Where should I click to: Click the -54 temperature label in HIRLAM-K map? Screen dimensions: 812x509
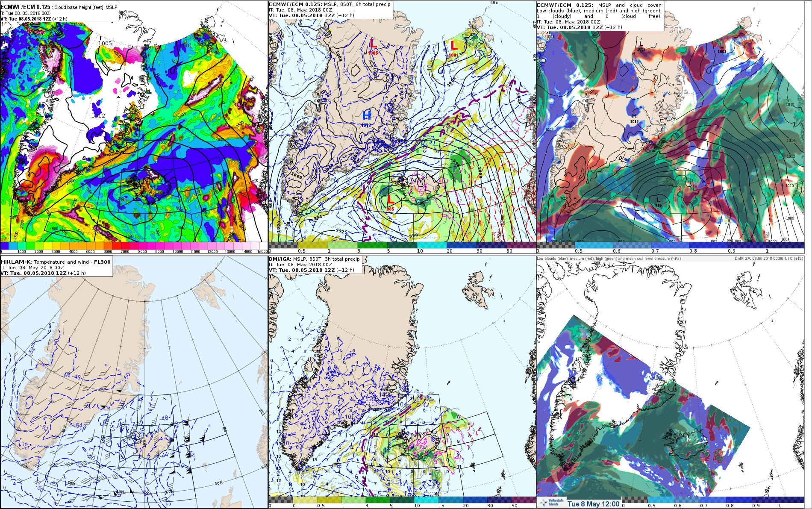click(x=78, y=425)
